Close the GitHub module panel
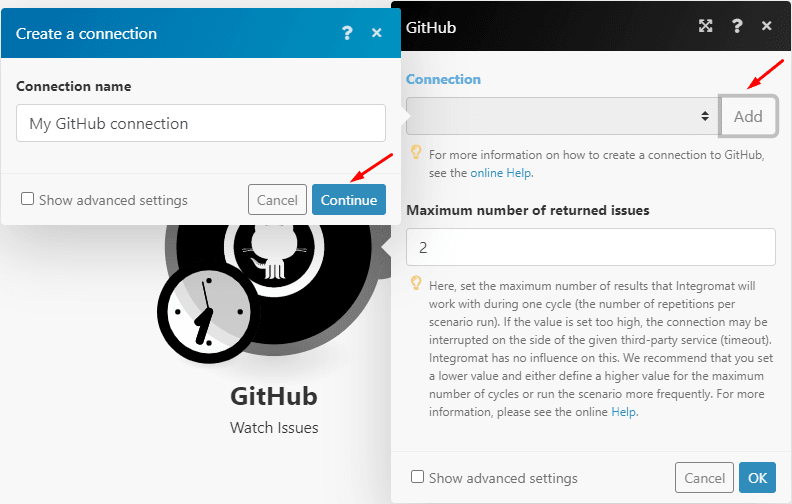 tap(767, 27)
